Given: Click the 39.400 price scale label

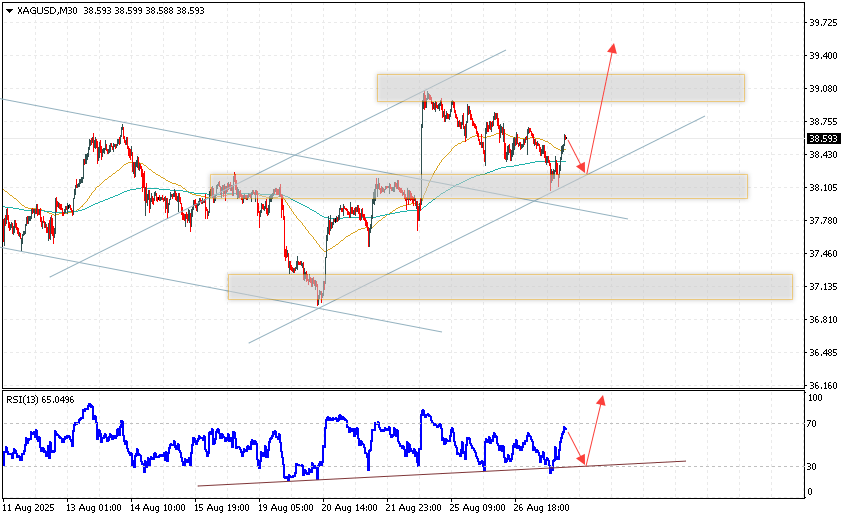Looking at the screenshot, I should (x=823, y=56).
